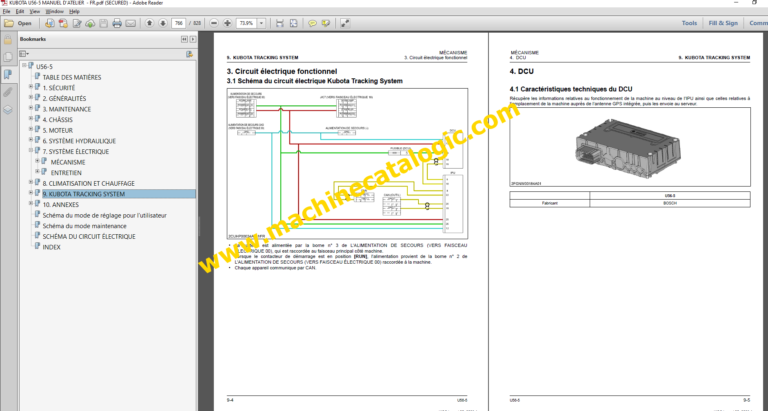Screen dimensions: 768x411
Task: Collapse the U56-5 root bookmark
Action: (x=24, y=65)
